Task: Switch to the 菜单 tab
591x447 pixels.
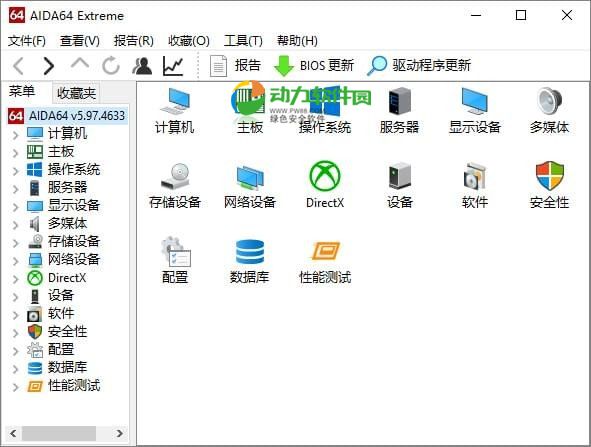Action: (x=22, y=91)
